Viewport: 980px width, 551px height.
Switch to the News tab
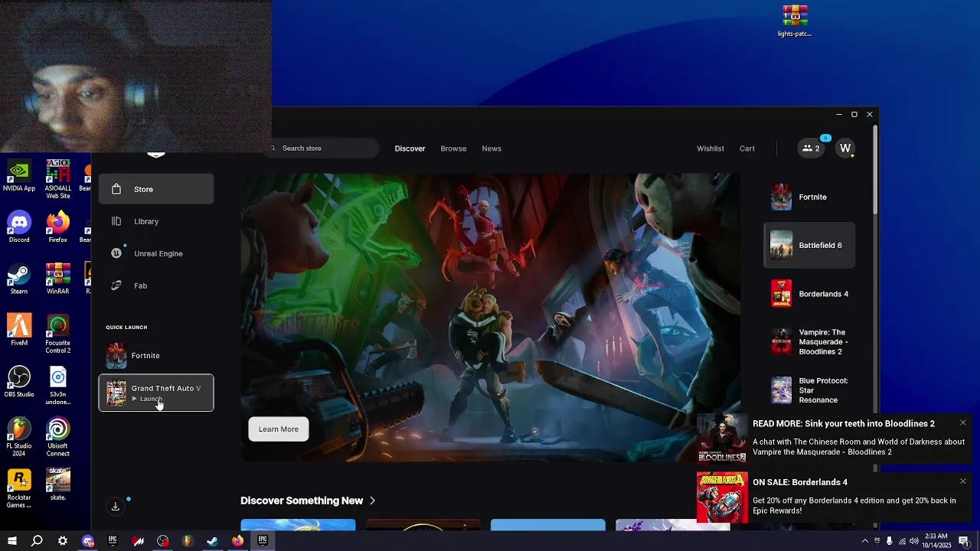point(492,148)
